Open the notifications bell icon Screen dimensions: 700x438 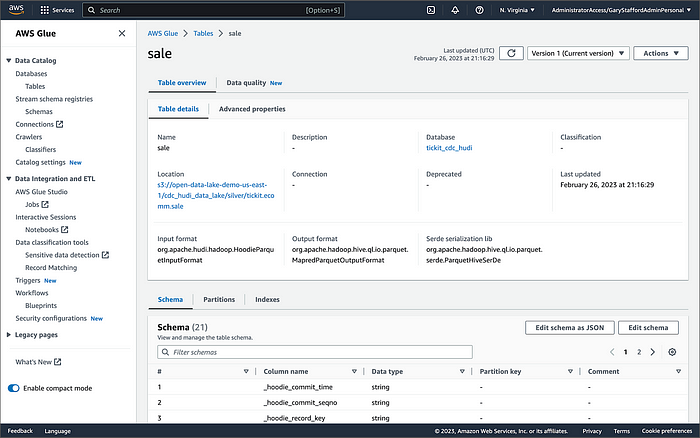(x=455, y=10)
